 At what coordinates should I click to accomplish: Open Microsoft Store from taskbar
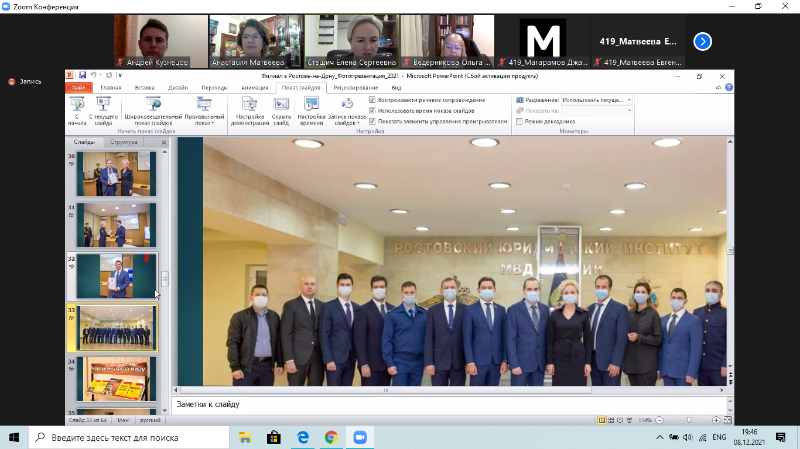(274, 438)
